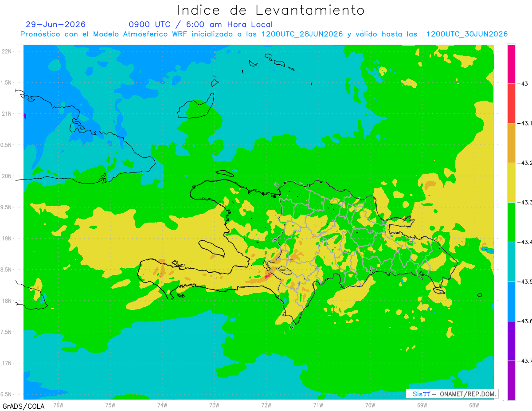Image resolution: width=532 pixels, height=411 pixels.
Task: Click the '76W' longitude label
Action: pos(58,405)
